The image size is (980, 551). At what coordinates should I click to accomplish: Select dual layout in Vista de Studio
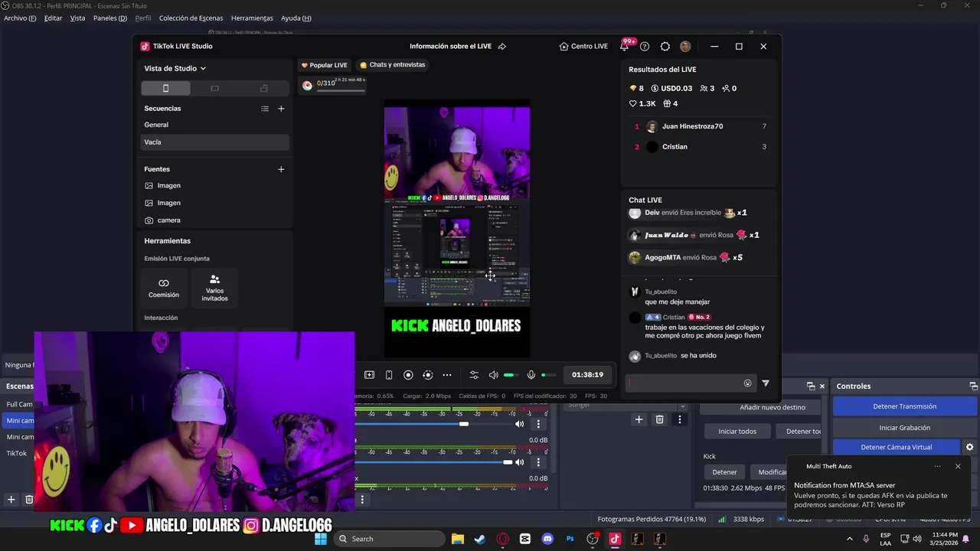pyautogui.click(x=264, y=88)
